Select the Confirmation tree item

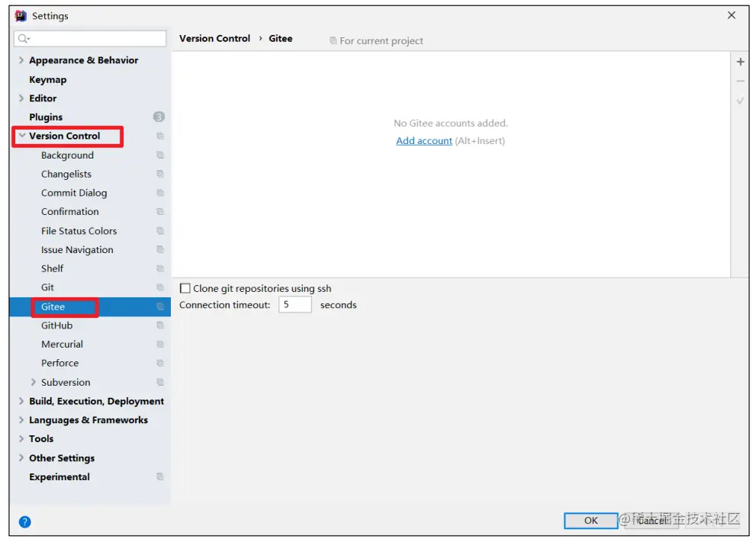[x=70, y=211]
